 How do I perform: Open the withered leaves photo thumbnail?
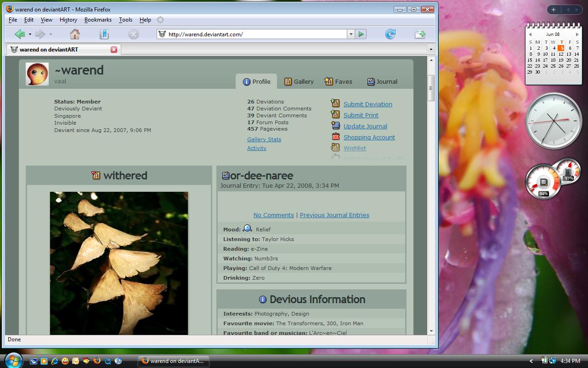click(x=119, y=263)
